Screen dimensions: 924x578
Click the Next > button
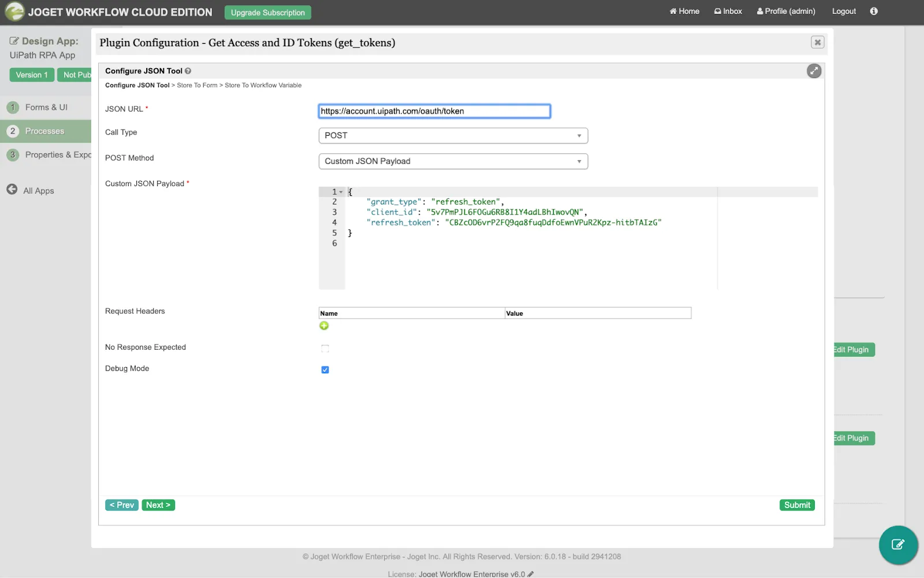coord(158,505)
